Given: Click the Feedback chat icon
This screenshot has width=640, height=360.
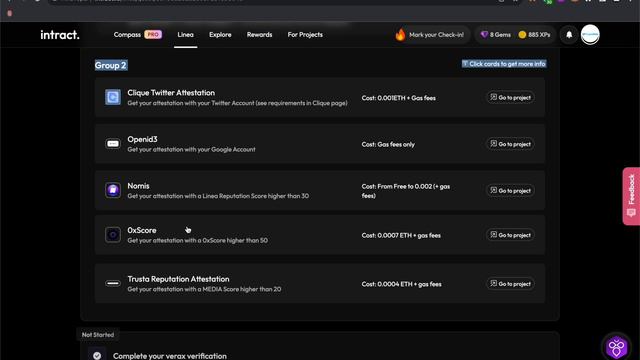Looking at the screenshot, I should click(631, 213).
